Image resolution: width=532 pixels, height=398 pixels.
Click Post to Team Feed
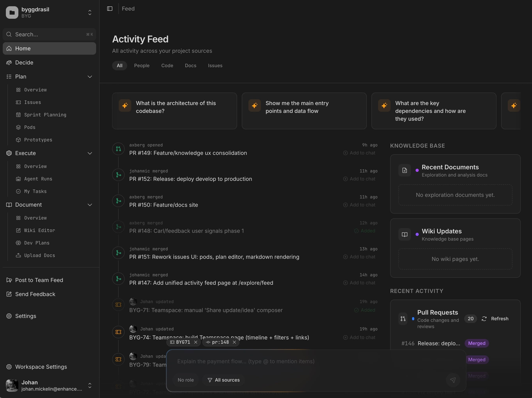39,280
